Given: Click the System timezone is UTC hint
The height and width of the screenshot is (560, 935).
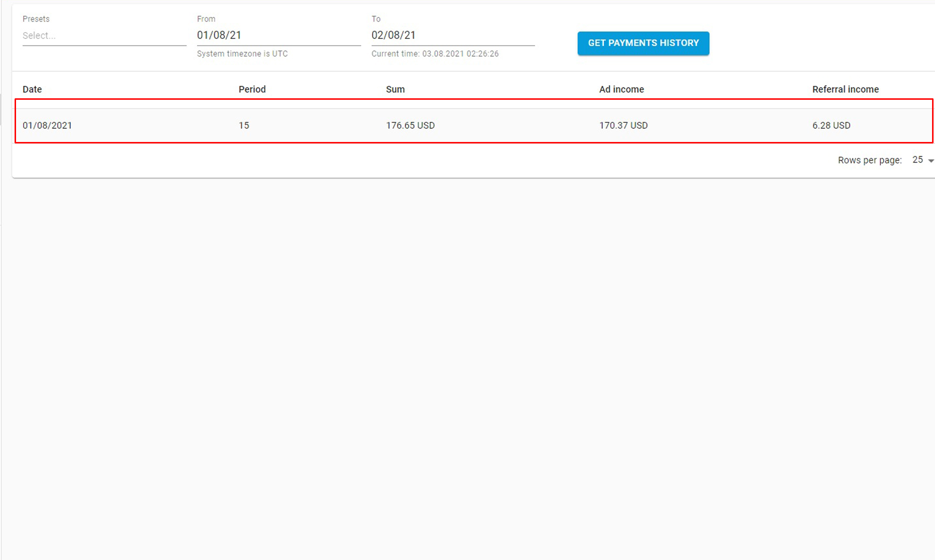Looking at the screenshot, I should click(x=242, y=54).
